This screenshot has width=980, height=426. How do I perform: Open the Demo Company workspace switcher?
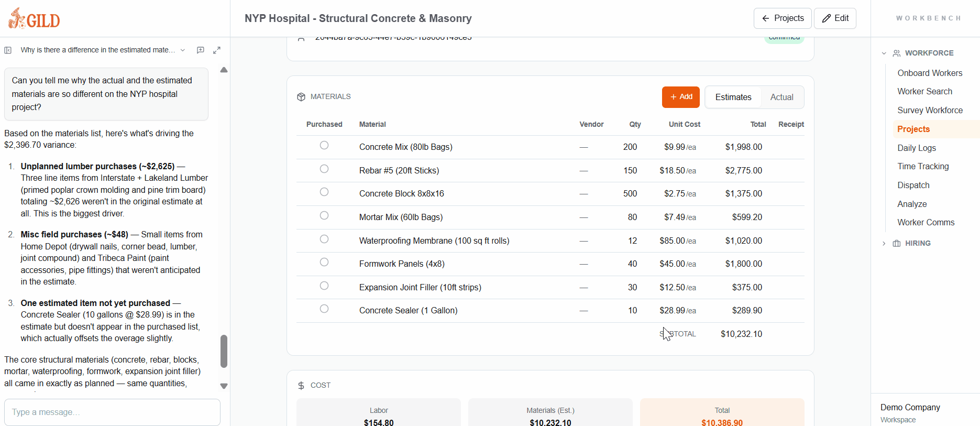pos(925,413)
